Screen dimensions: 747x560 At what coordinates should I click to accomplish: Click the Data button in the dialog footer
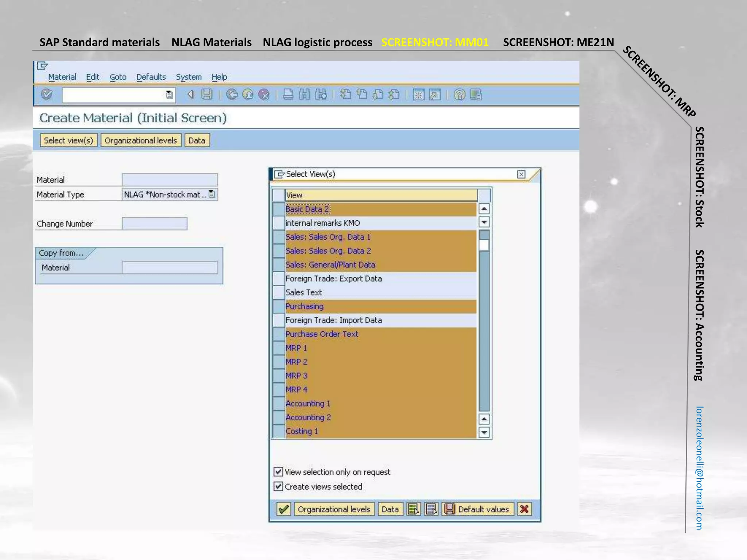point(390,509)
